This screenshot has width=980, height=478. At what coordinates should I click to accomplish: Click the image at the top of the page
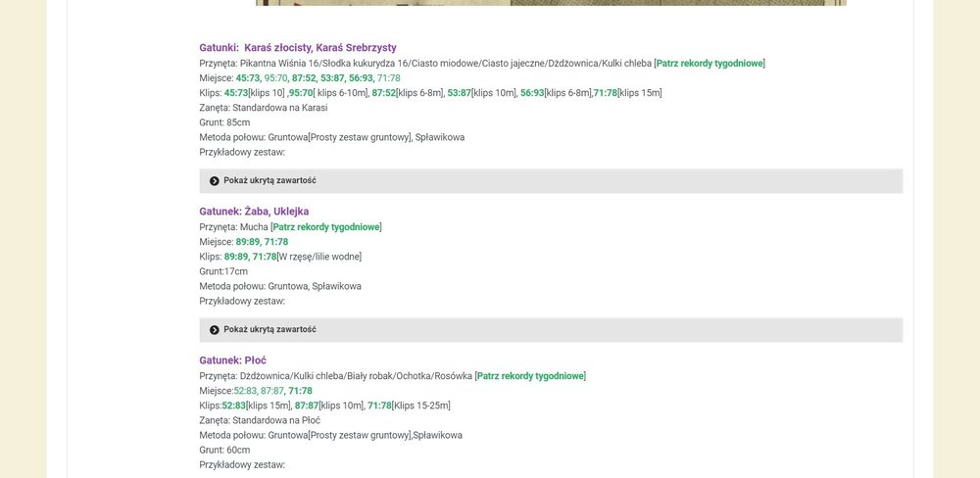551,3
